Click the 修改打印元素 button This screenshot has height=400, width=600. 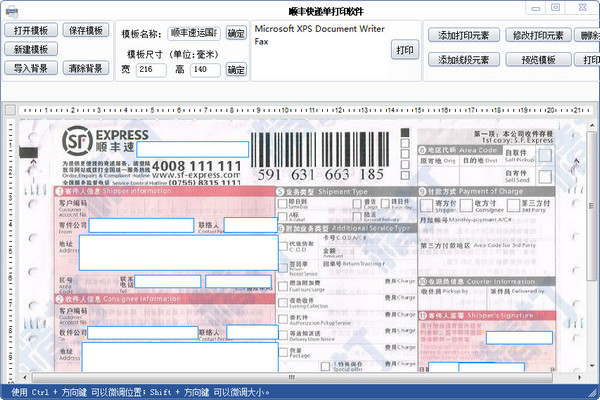point(538,35)
